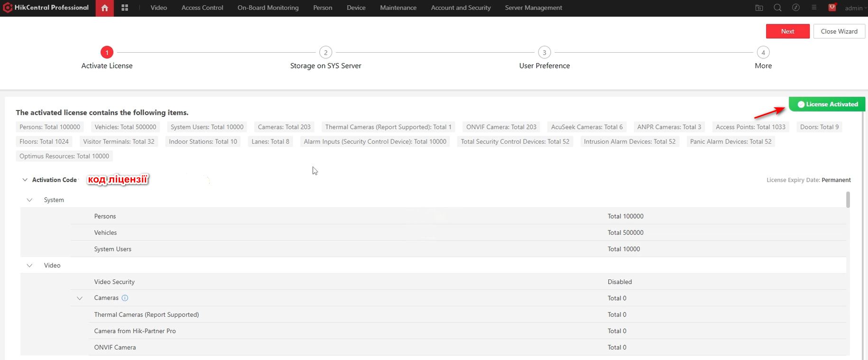Click the info icon next to Cameras
Image resolution: width=868 pixels, height=360 pixels.
125,298
